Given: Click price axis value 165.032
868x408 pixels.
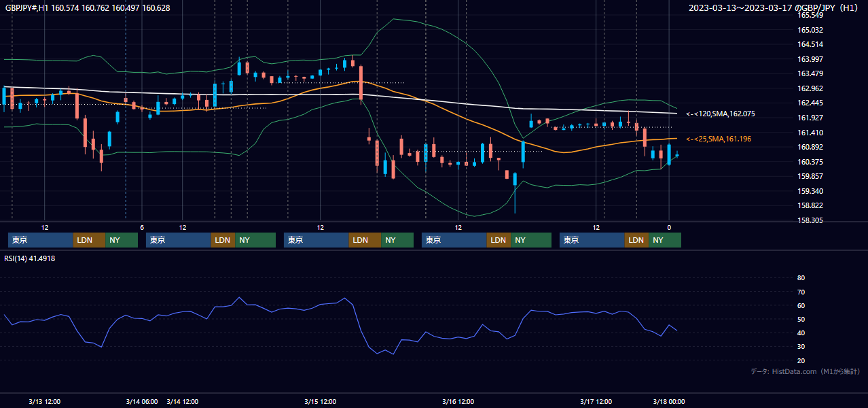Looking at the screenshot, I should click(x=810, y=30).
